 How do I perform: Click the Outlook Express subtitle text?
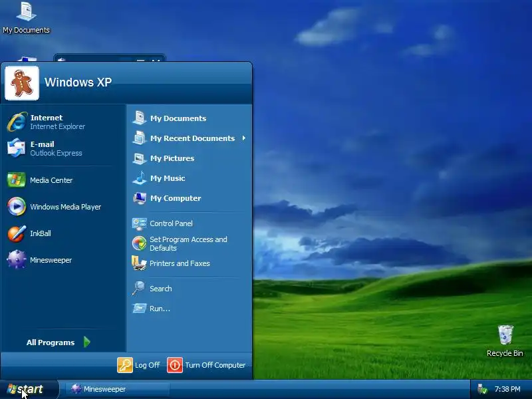point(56,153)
